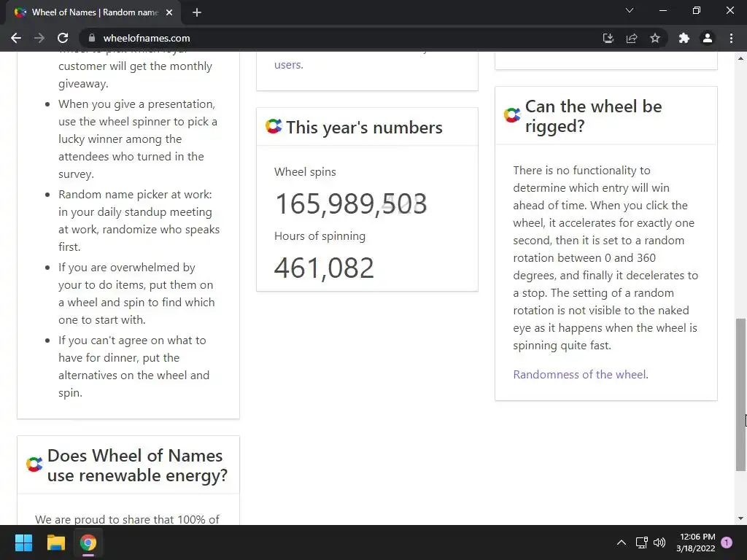
Task: Click logo beside This year's numbers
Action: coord(274,126)
